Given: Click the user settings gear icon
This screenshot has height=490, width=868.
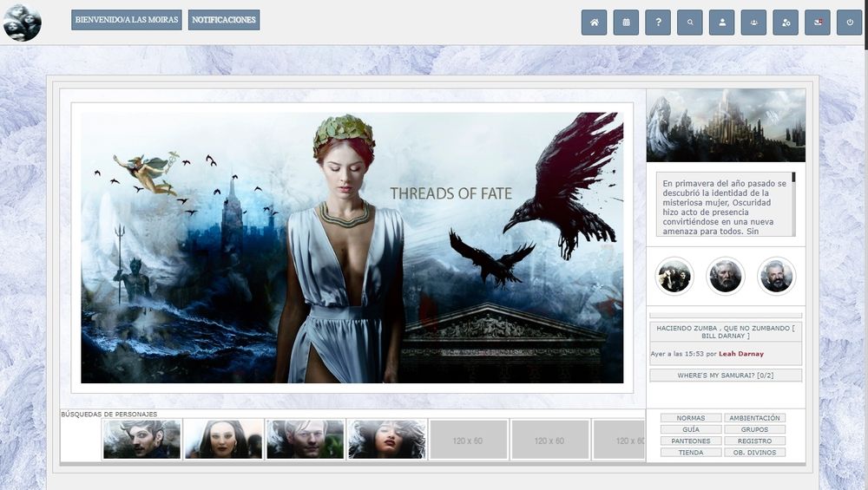Looking at the screenshot, I should [x=786, y=23].
